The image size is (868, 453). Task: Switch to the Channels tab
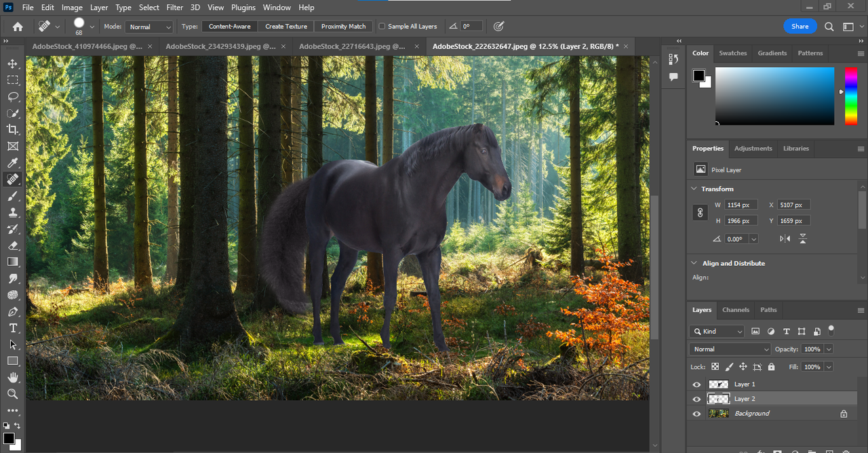(x=736, y=310)
